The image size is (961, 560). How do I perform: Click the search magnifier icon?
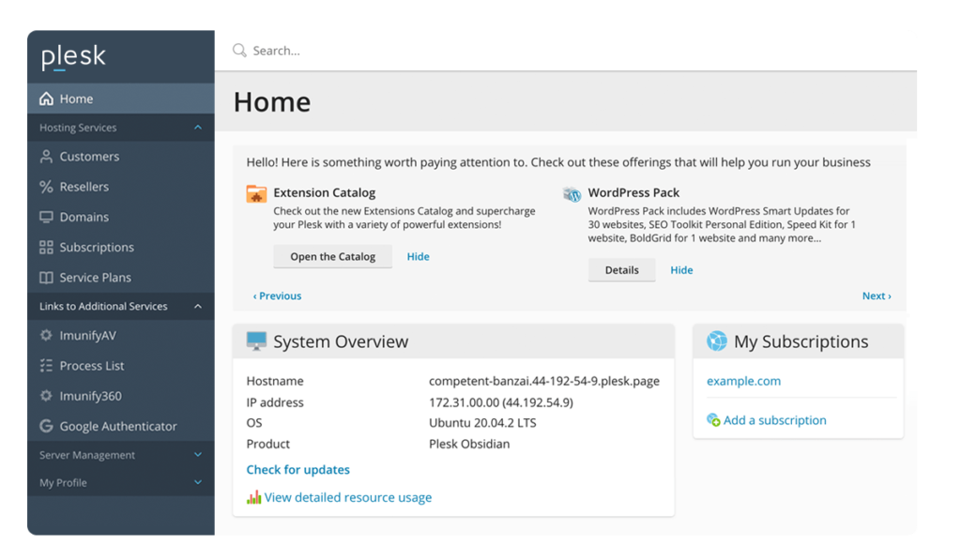(x=239, y=51)
